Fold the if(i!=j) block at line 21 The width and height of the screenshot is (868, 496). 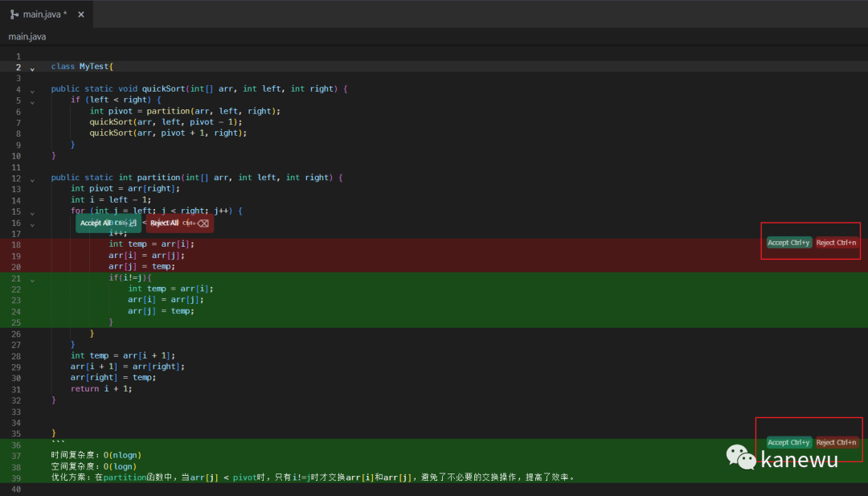pos(32,280)
